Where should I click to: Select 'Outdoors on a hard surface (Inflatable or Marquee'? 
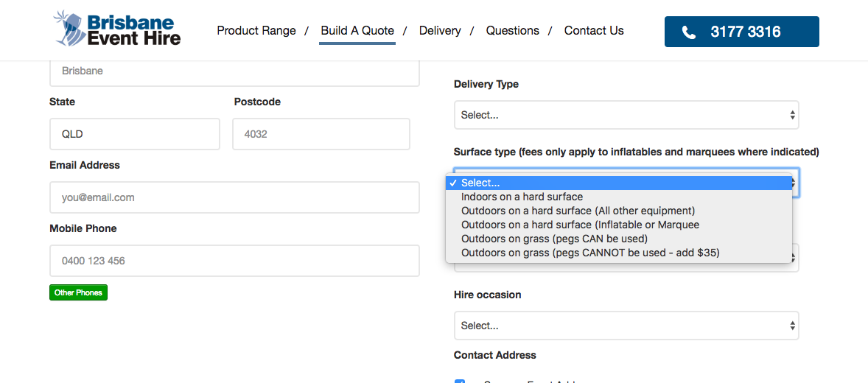[x=580, y=225]
